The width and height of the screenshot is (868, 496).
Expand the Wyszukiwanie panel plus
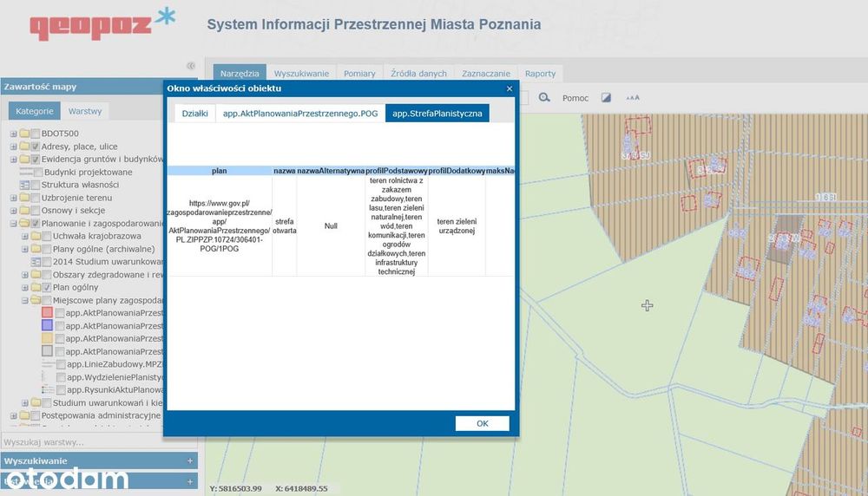(x=190, y=460)
